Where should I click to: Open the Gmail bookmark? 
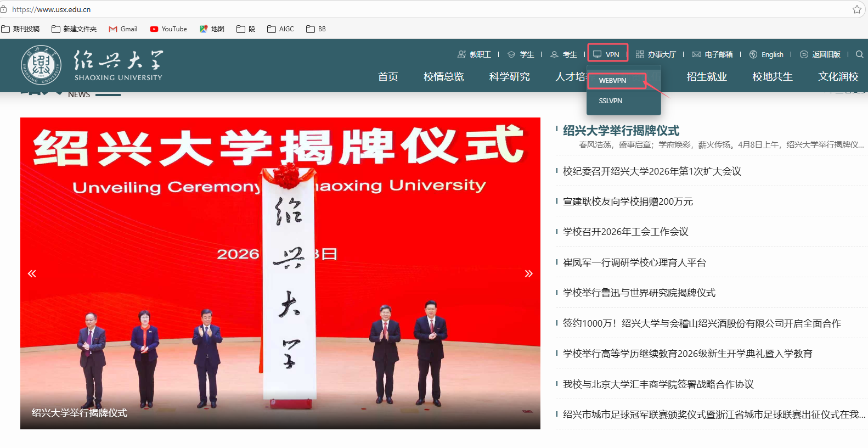click(123, 29)
